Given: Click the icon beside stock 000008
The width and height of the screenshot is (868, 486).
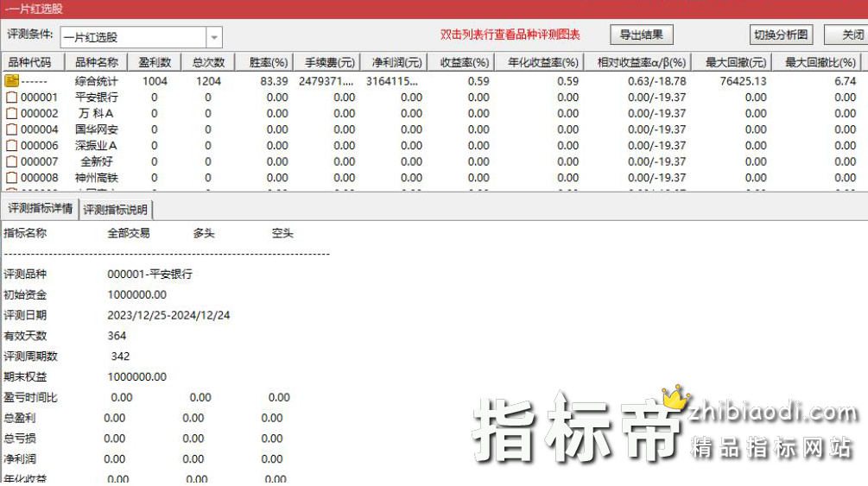Looking at the screenshot, I should 11,178.
